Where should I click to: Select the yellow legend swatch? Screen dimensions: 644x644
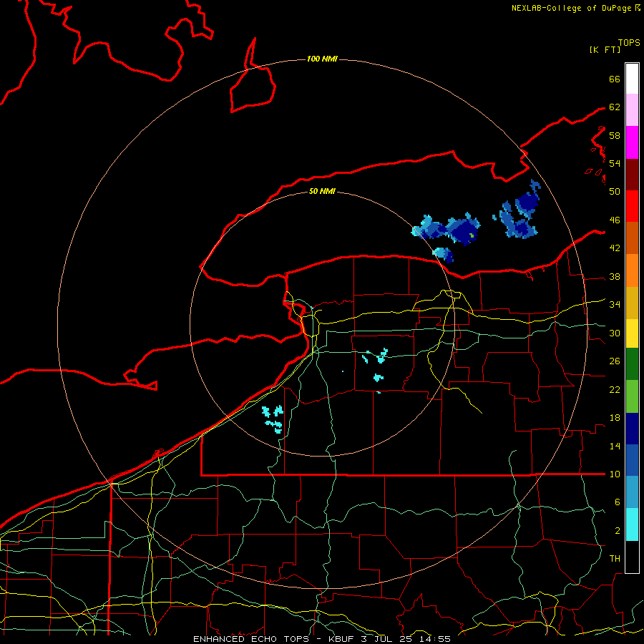pyautogui.click(x=632, y=333)
